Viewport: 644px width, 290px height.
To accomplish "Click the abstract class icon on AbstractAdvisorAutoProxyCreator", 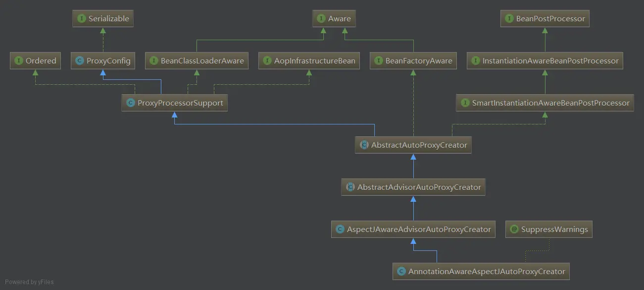I will (x=350, y=187).
